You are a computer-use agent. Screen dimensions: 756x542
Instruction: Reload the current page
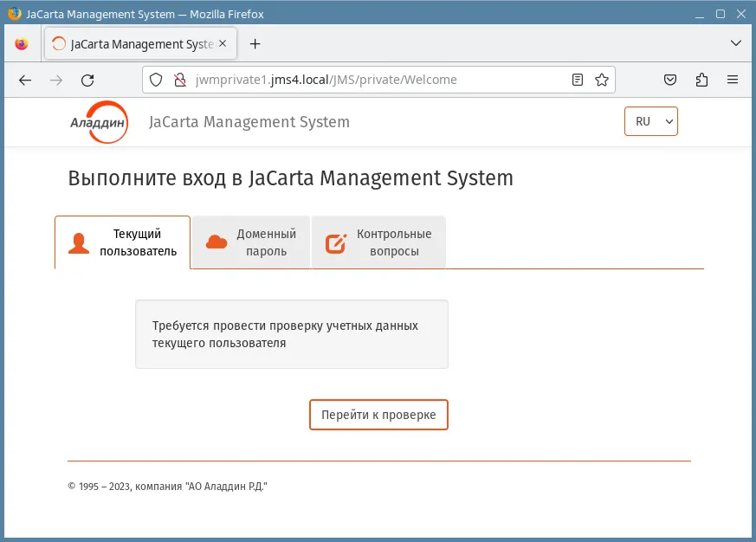pos(87,80)
